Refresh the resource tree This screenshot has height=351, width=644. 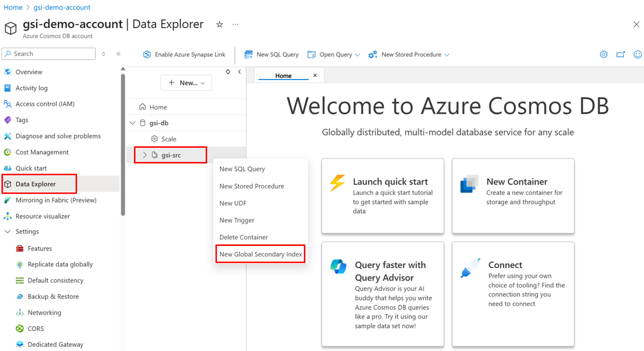[228, 72]
